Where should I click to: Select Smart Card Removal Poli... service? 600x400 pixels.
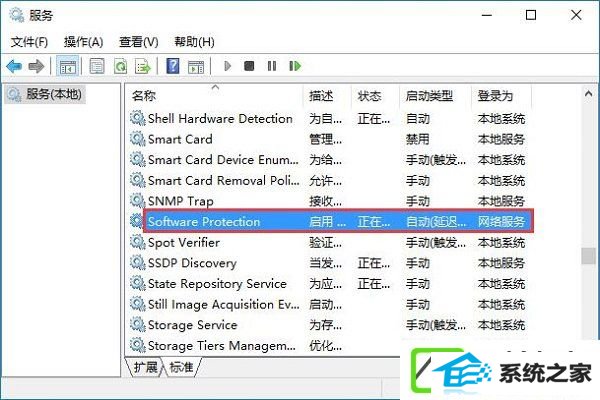click(x=330, y=181)
